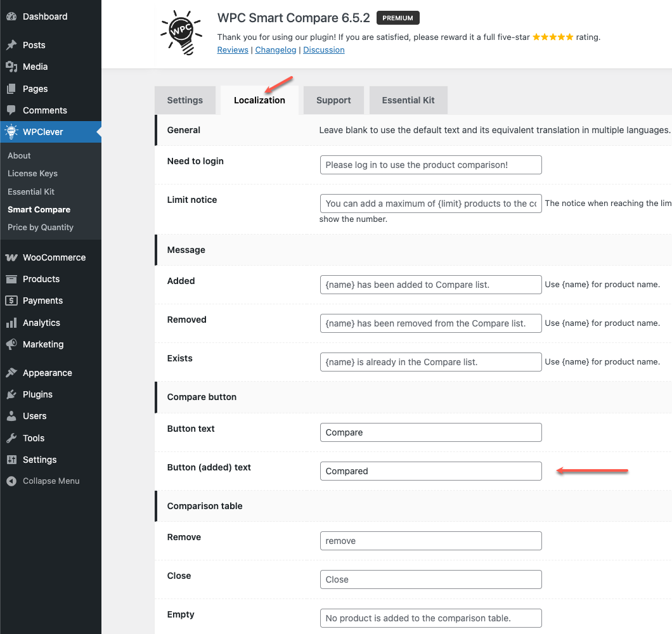Screen dimensions: 672x634
Task: Click the Dashboard gauge icon
Action: pyautogui.click(x=11, y=16)
